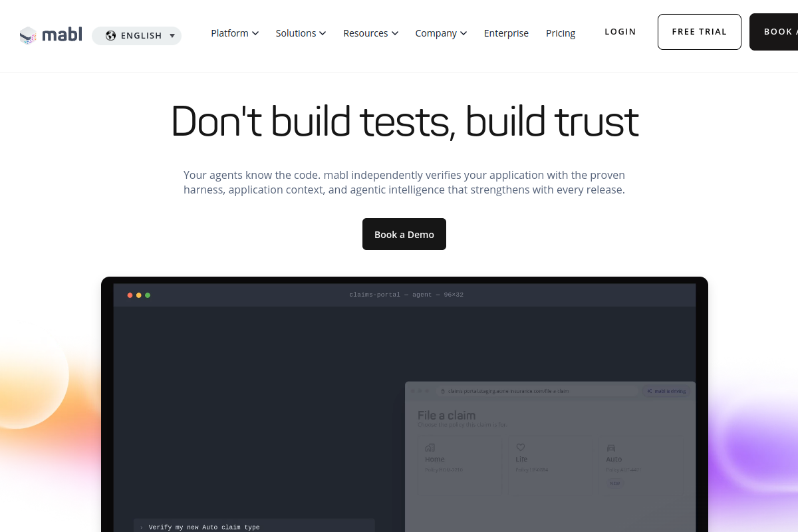Click the red terminal window dot
Image resolution: width=798 pixels, height=532 pixels.
coord(130,295)
